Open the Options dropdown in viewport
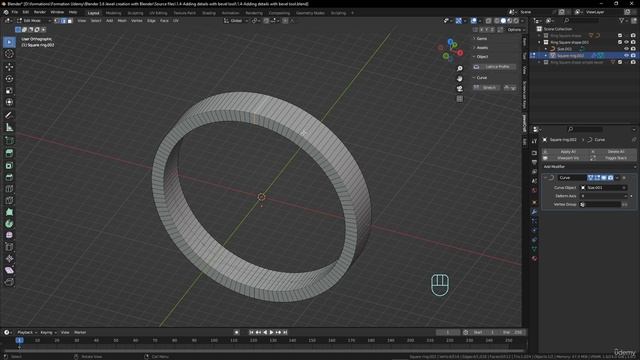The image size is (640, 360). [516, 30]
